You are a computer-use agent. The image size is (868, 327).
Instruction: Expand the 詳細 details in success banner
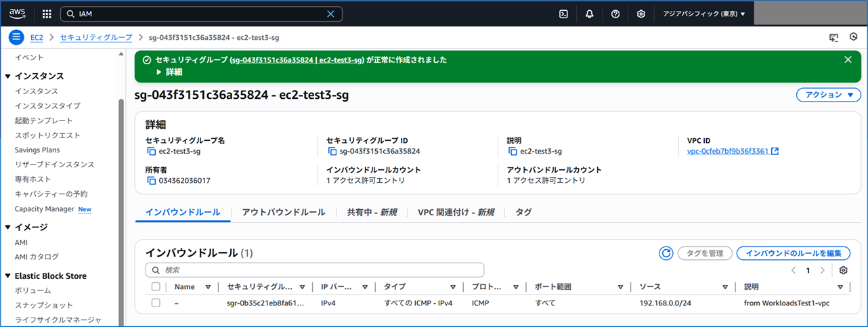169,72
